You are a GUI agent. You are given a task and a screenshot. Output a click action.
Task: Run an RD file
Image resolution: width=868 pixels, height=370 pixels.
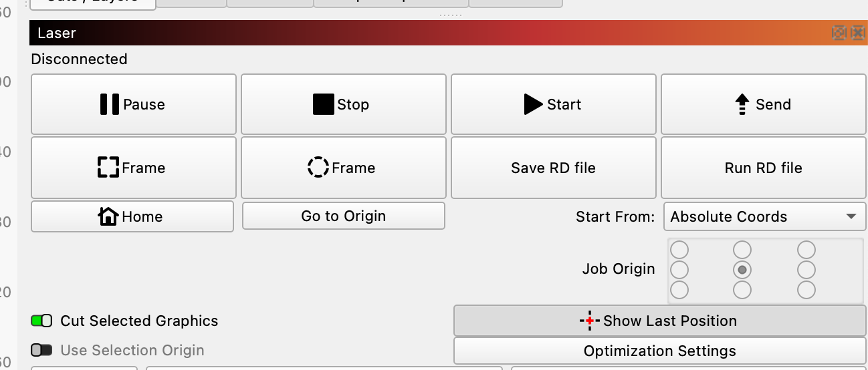[763, 168]
